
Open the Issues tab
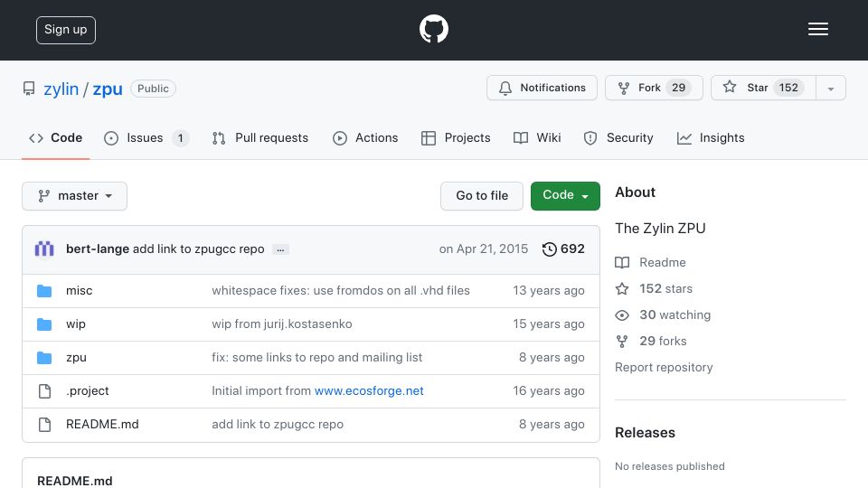click(146, 137)
